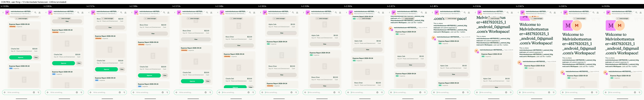Tap the back arrow in the t=1.638s frame
This screenshot has width=644, height=100.
3,13
